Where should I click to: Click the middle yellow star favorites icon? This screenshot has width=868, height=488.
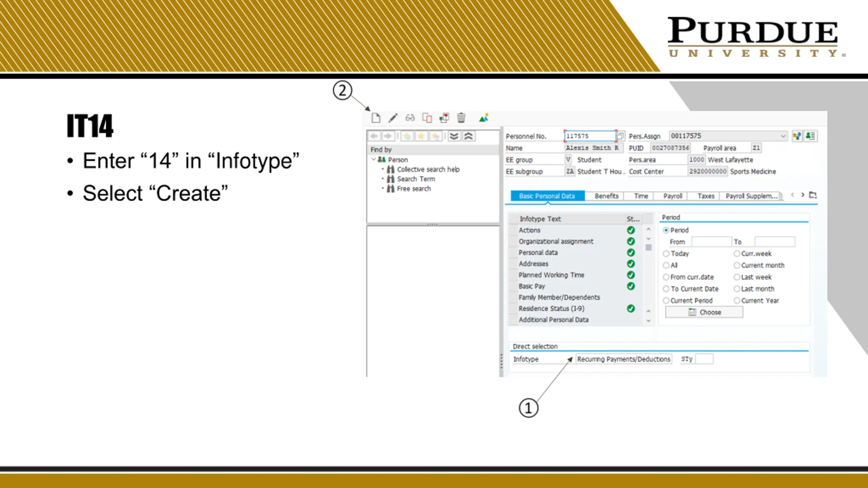click(x=421, y=136)
